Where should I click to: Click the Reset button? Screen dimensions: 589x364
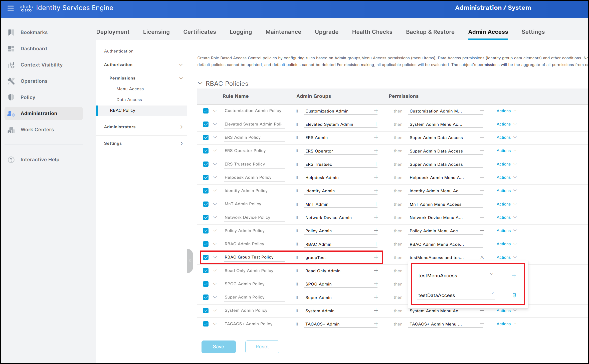pos(262,346)
